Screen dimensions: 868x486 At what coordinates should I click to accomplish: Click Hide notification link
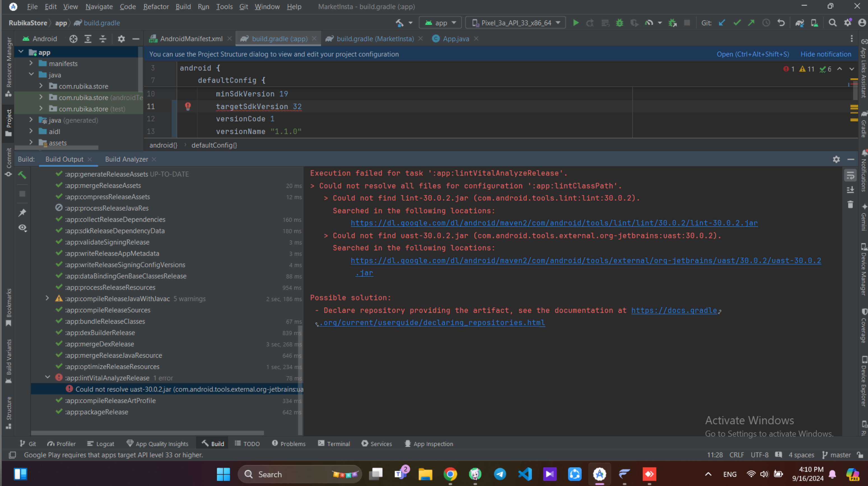click(825, 54)
